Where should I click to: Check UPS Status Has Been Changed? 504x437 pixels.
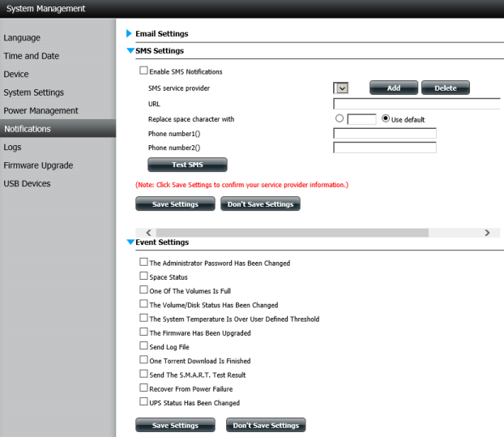pos(143,401)
